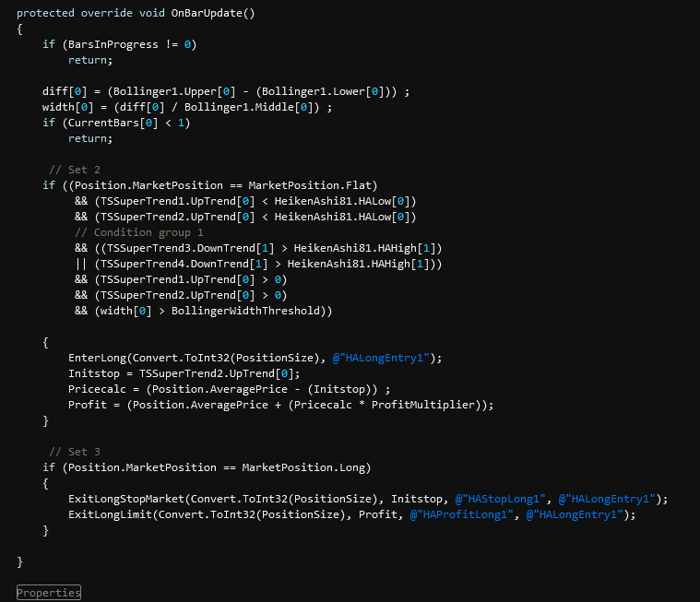Click the MarketPosition.Flat condition line
The image size is (700, 602).
[x=210, y=185]
